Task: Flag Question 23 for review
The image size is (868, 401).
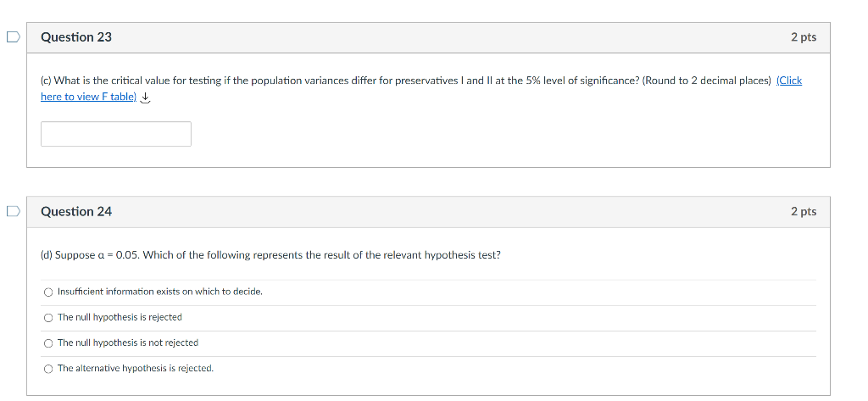Action: tap(12, 37)
